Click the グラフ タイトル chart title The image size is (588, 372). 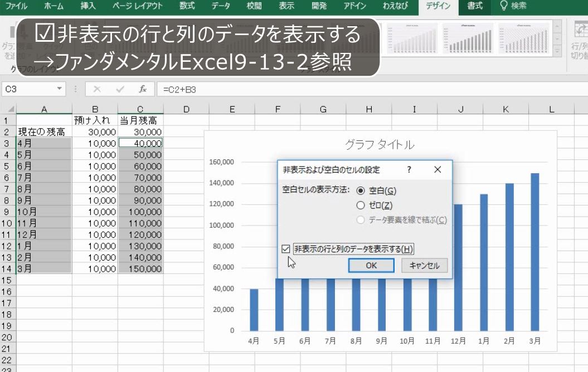(380, 145)
